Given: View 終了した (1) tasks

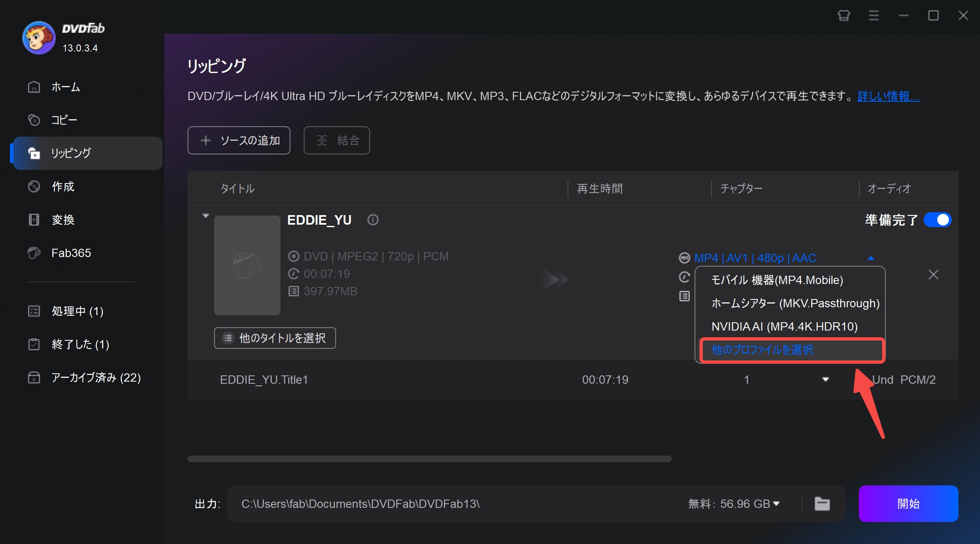Looking at the screenshot, I should click(87, 344).
